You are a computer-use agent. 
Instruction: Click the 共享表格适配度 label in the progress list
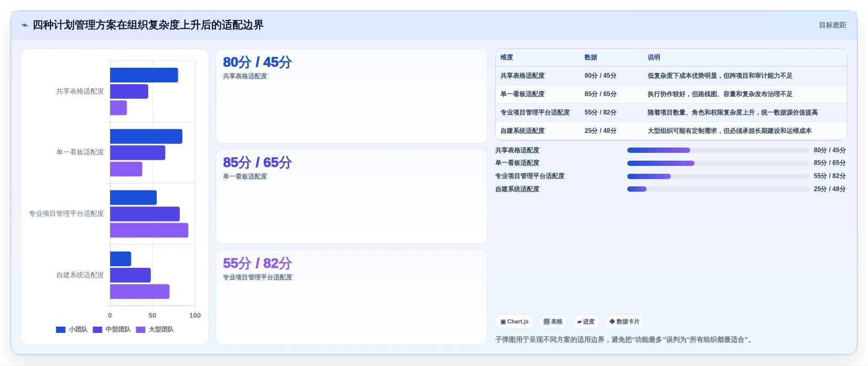pos(517,151)
